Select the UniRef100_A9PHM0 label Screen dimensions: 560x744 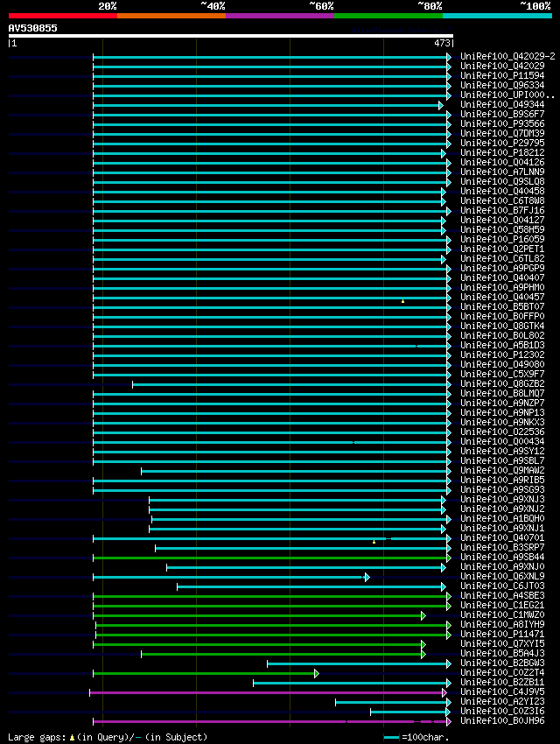[502, 288]
